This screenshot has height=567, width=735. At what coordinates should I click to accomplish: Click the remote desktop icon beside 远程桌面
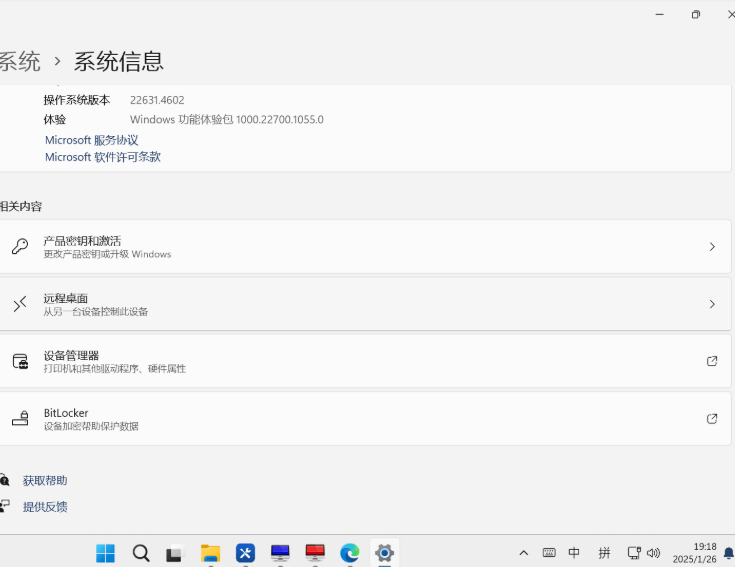point(20,304)
